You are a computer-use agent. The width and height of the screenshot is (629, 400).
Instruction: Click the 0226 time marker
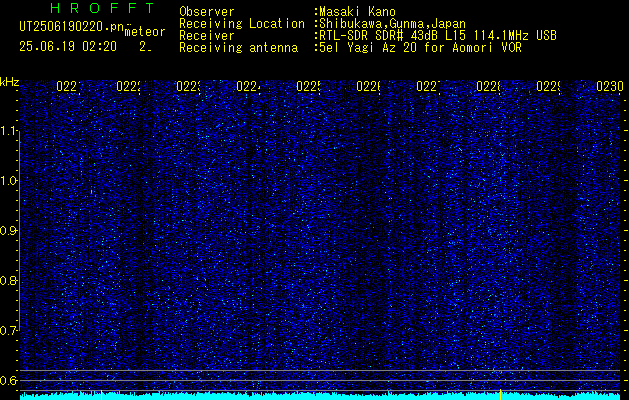coord(369,86)
